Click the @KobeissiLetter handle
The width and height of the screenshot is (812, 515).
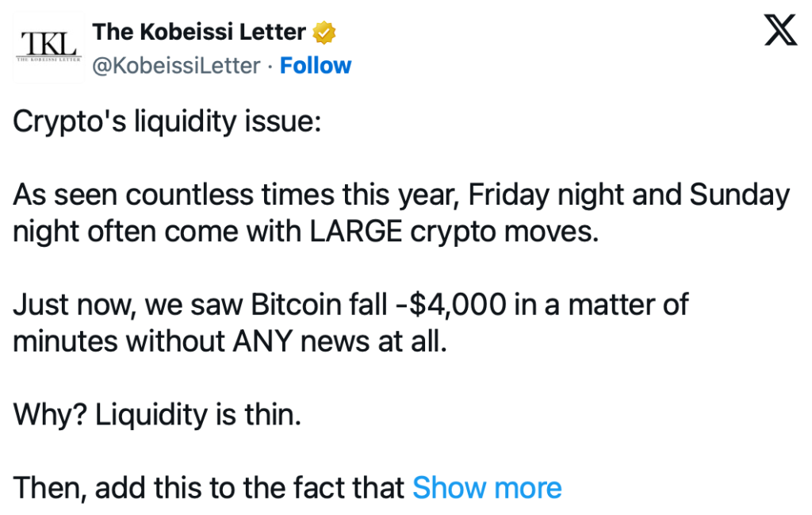(x=176, y=66)
